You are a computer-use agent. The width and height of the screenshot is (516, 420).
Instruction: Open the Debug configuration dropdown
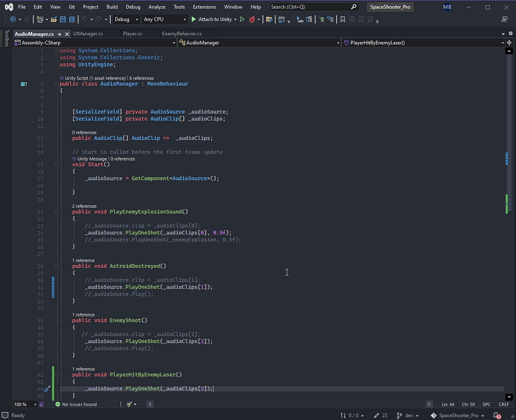click(126, 19)
